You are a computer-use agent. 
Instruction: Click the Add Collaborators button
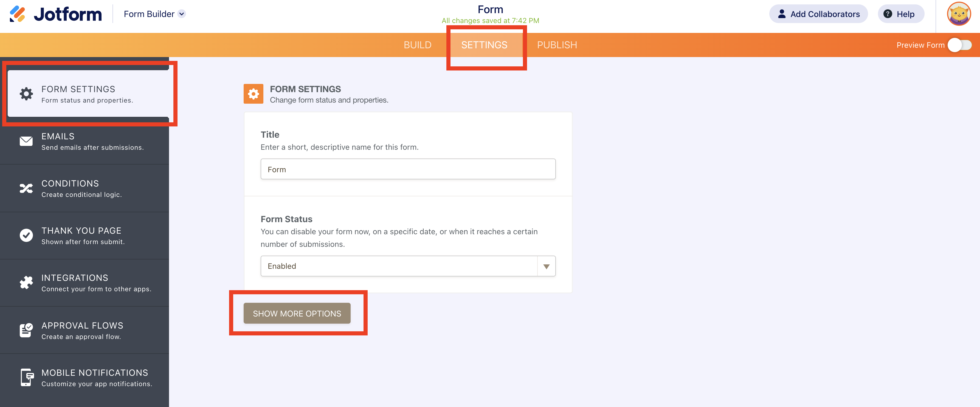[x=818, y=14]
